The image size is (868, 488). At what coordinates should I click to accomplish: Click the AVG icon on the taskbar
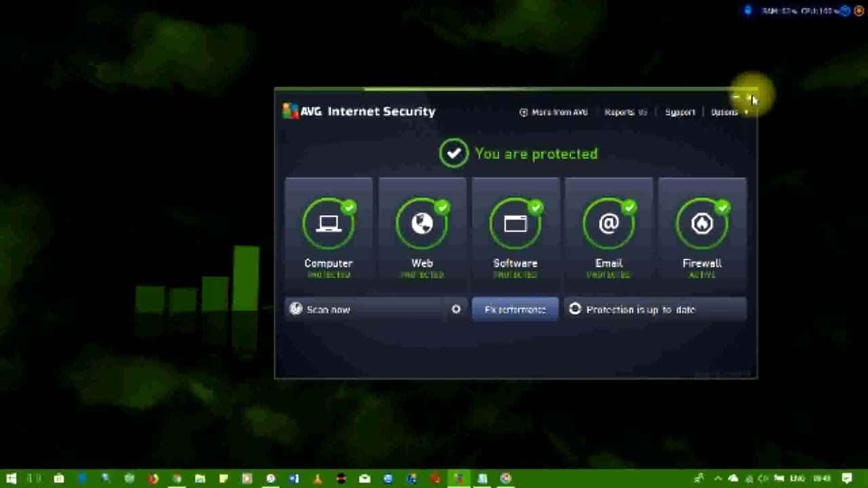coord(459,479)
